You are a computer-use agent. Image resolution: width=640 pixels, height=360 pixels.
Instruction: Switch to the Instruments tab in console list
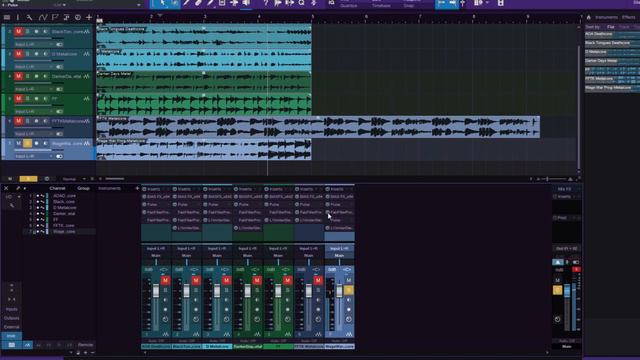[x=109, y=188]
